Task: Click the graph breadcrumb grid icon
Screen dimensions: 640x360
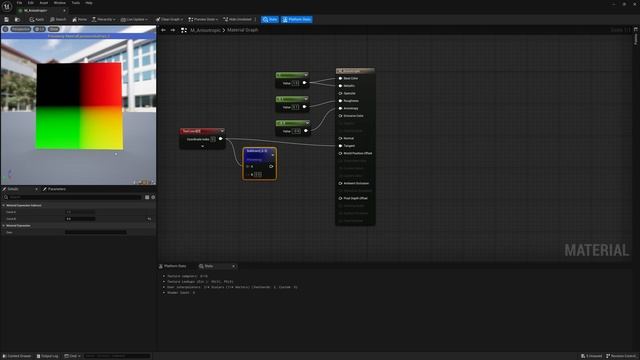Action: (184, 30)
